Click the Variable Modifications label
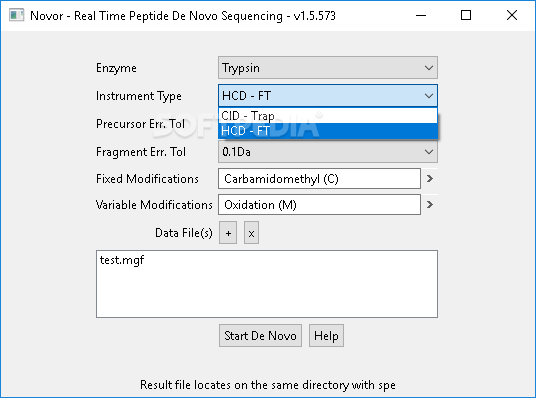The image size is (536, 398). [154, 205]
